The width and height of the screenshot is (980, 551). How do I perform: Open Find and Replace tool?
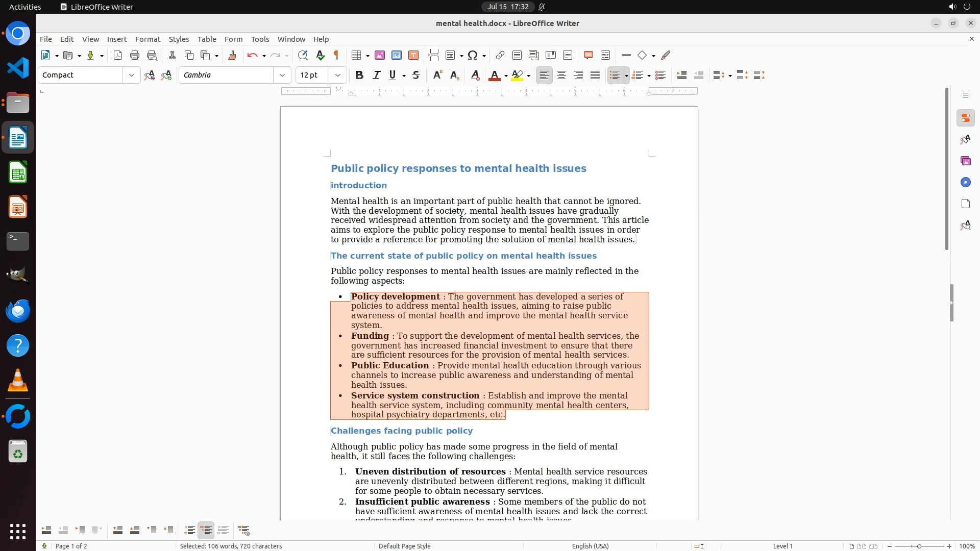(x=303, y=56)
